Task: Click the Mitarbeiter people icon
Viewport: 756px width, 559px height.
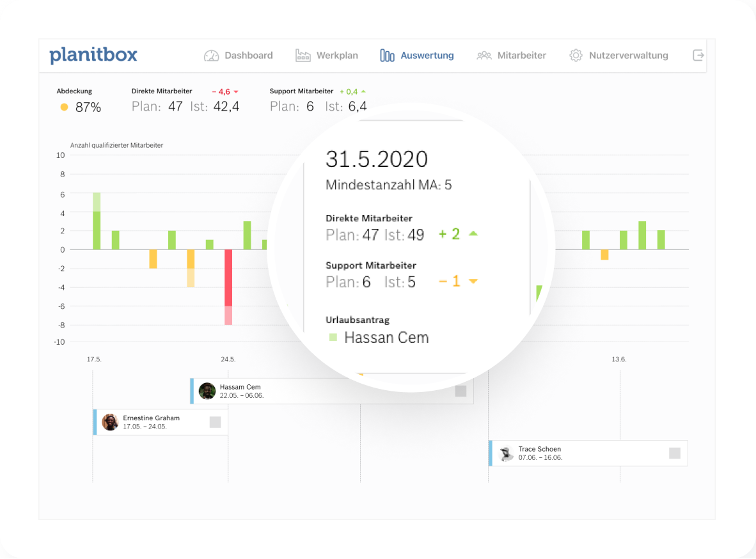Action: (x=484, y=56)
